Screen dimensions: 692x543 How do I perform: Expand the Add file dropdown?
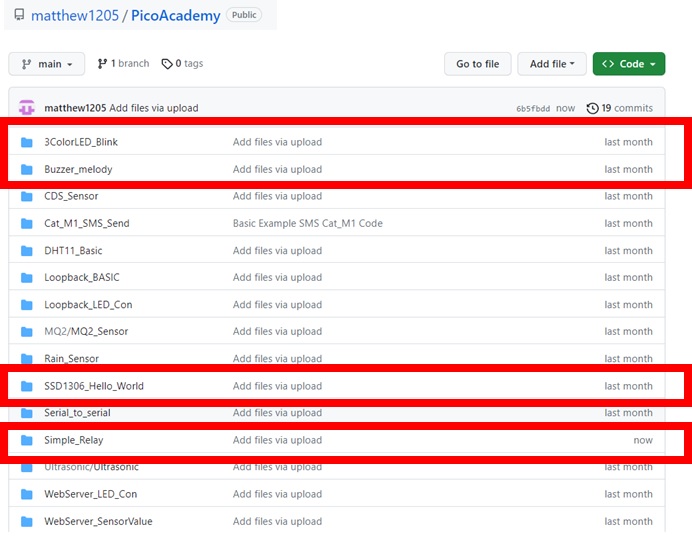pos(552,64)
